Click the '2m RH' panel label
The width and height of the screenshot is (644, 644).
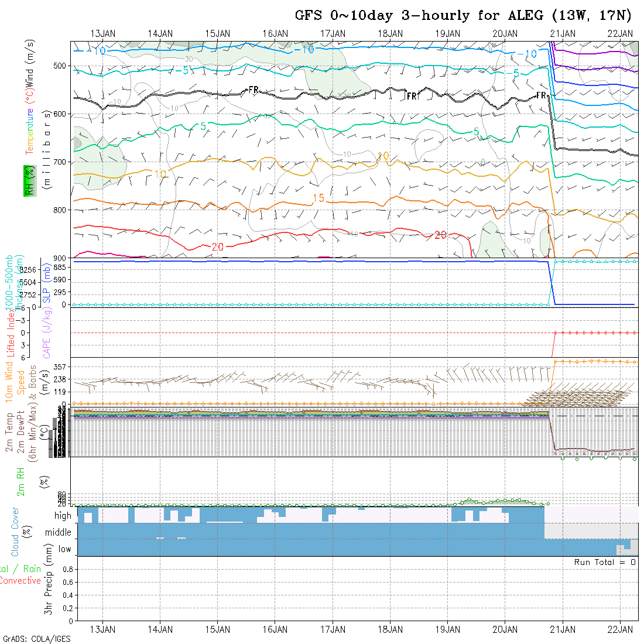click(20, 480)
